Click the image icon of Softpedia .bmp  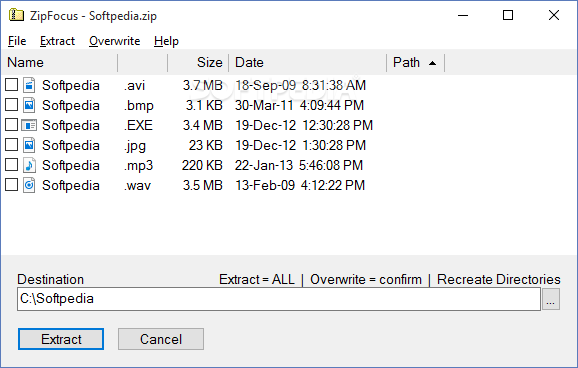point(29,105)
